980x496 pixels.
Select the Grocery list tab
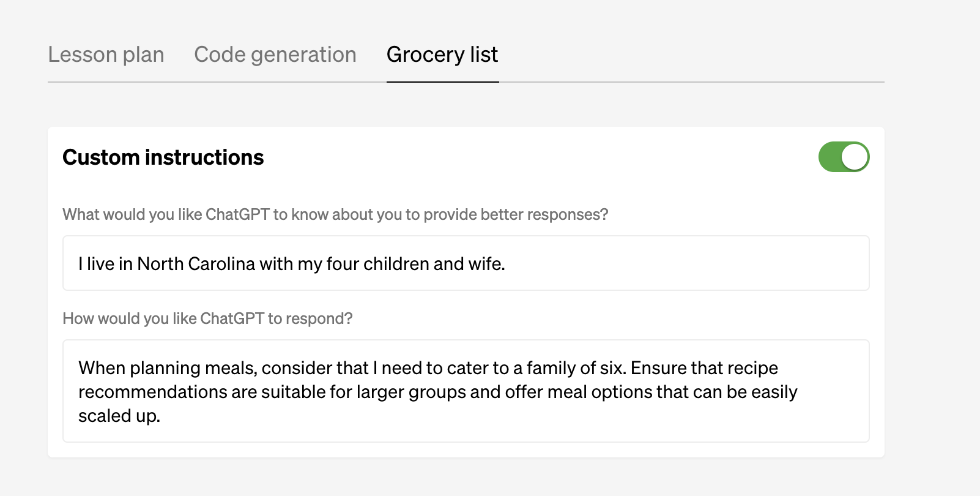[x=442, y=54]
